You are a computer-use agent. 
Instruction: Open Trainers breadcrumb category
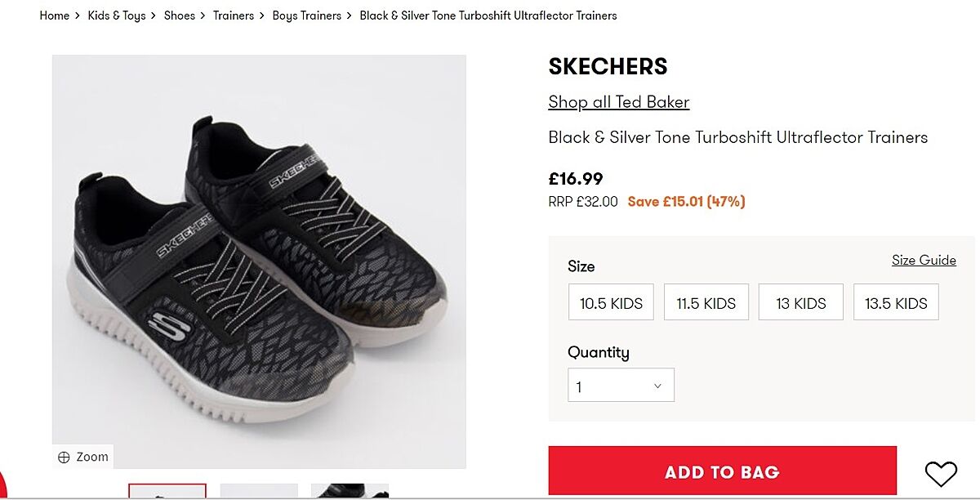click(x=234, y=16)
